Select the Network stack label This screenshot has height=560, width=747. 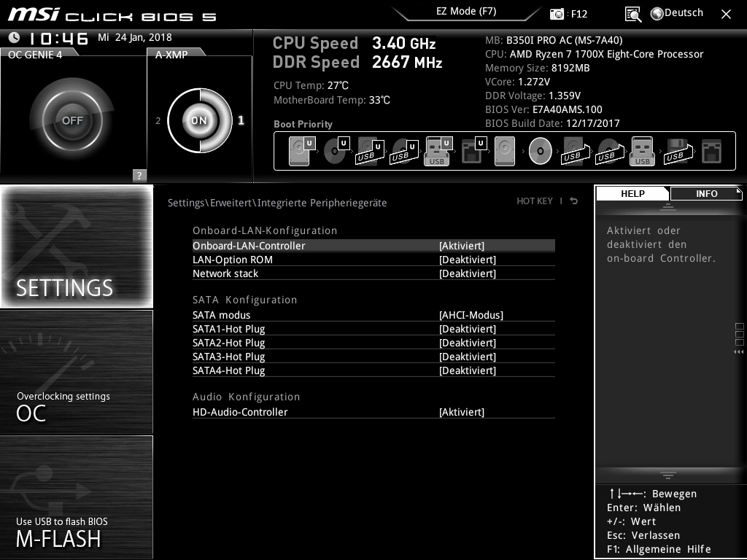click(225, 273)
